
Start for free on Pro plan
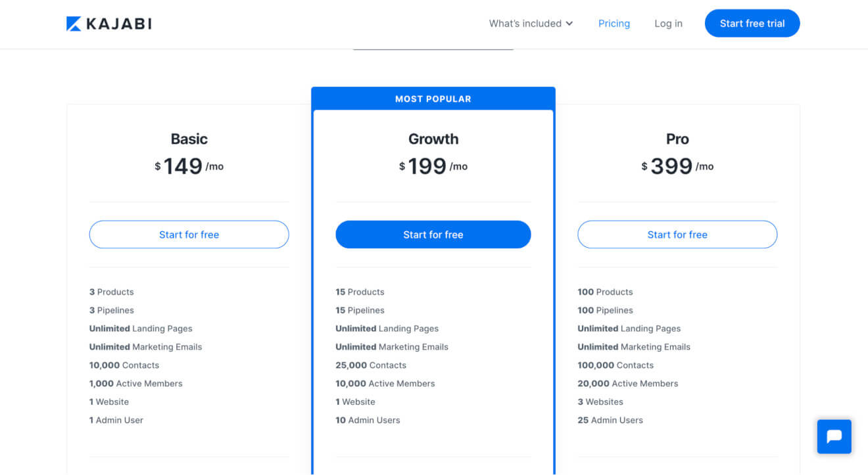pyautogui.click(x=677, y=235)
